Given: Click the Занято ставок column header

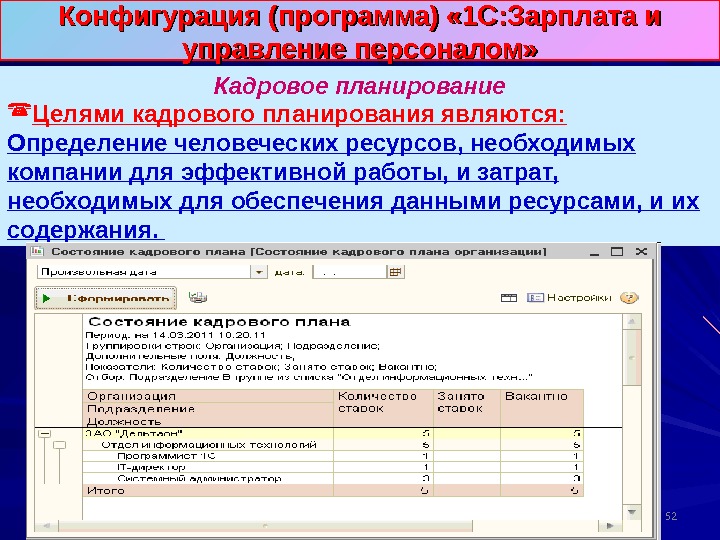Looking at the screenshot, I should coord(467,408).
